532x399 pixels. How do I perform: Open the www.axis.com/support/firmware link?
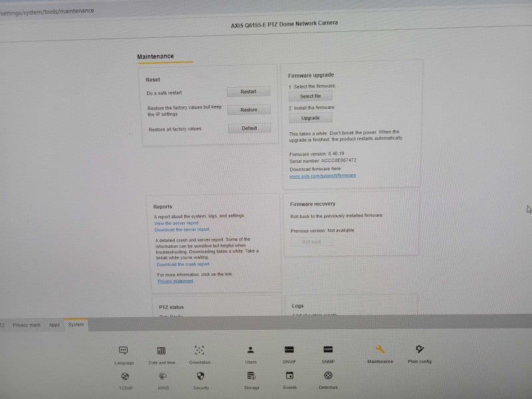tap(323, 176)
